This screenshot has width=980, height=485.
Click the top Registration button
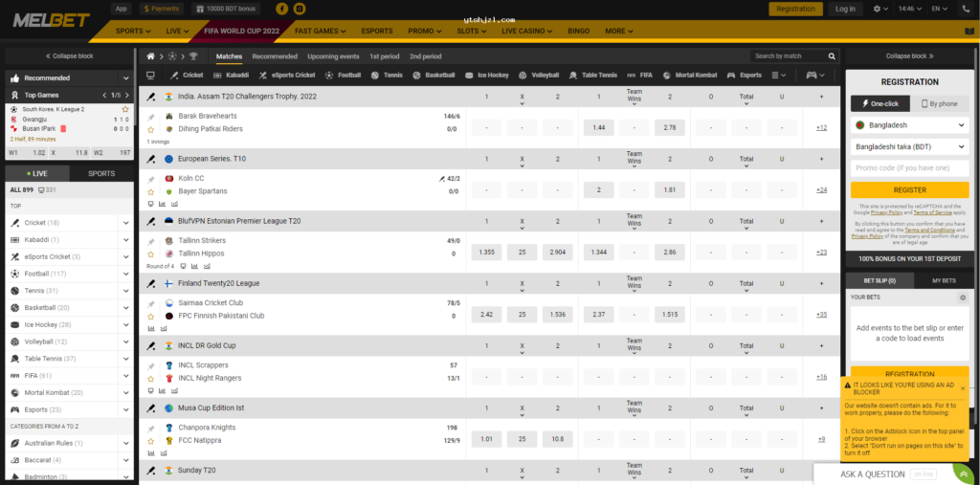(795, 9)
